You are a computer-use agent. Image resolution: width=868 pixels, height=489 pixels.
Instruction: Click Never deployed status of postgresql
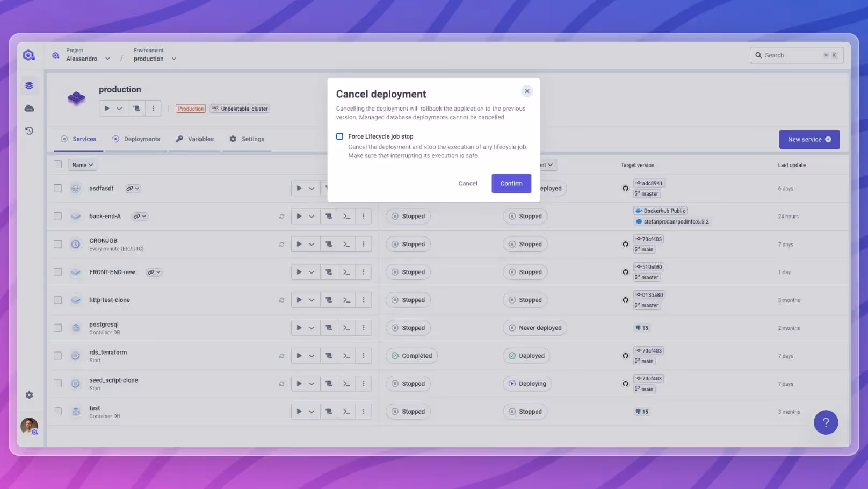coord(535,328)
